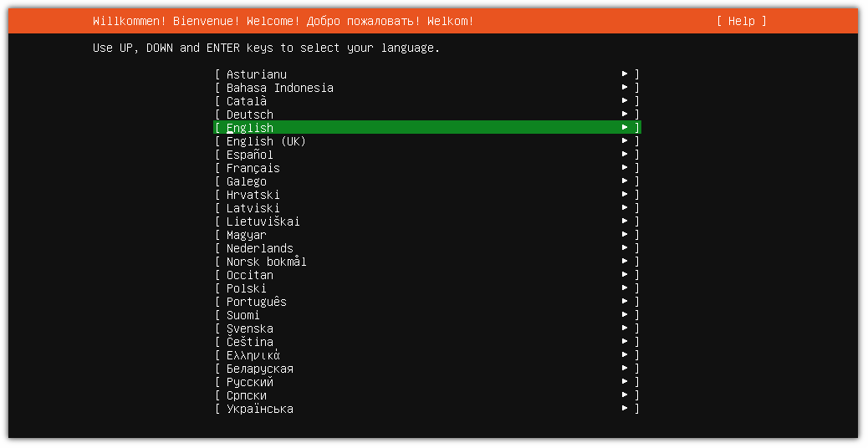Choose Nederlands from the list
This screenshot has height=448, width=868.
point(426,248)
